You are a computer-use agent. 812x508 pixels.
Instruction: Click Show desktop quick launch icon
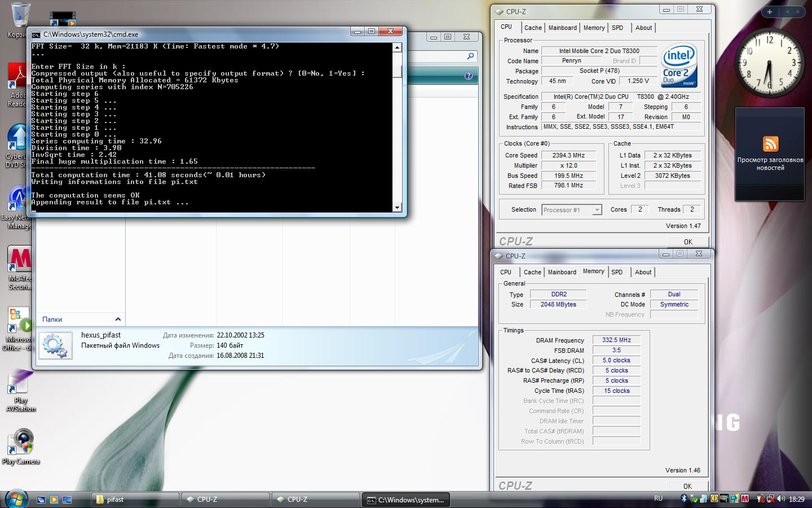click(x=67, y=500)
